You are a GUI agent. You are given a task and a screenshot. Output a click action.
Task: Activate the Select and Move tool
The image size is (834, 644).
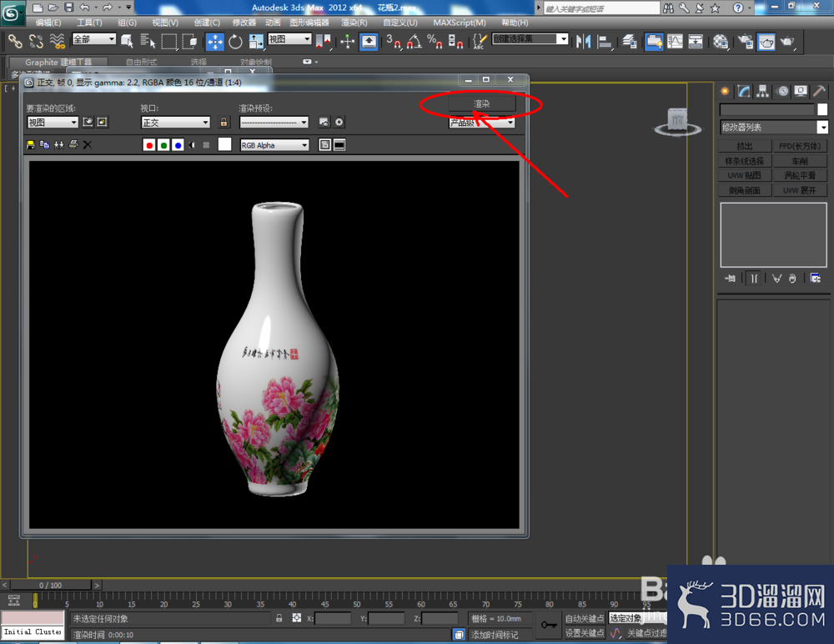(215, 41)
